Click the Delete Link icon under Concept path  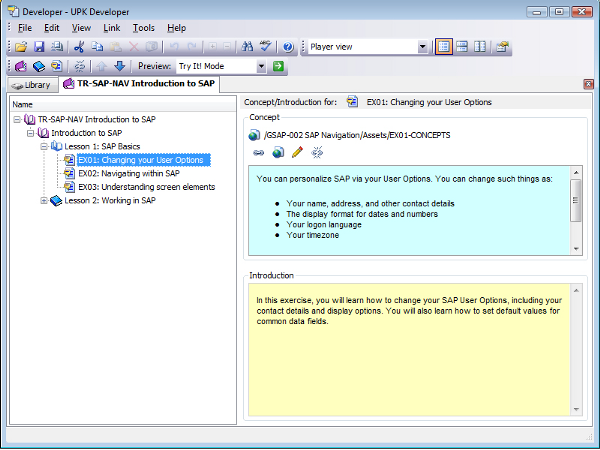pyautogui.click(x=317, y=153)
